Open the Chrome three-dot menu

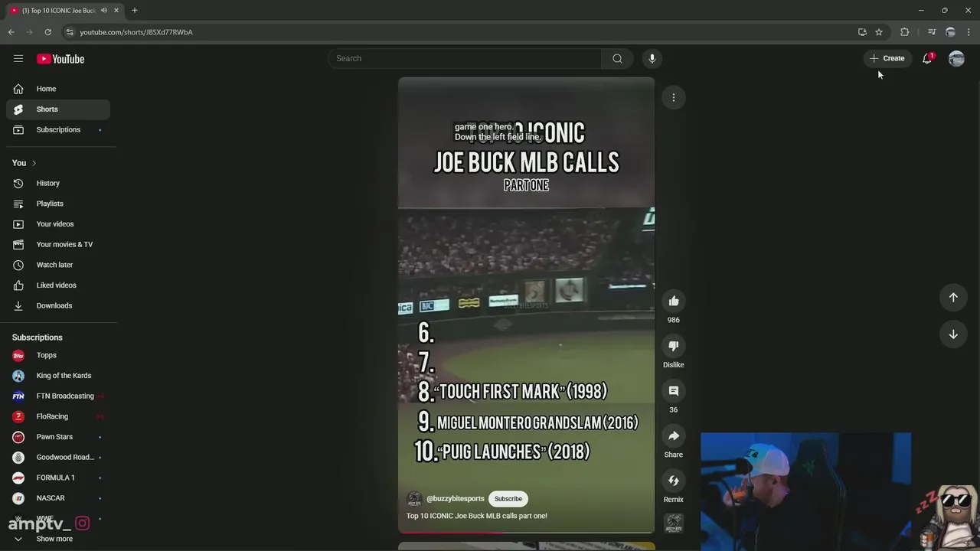[x=969, y=32]
